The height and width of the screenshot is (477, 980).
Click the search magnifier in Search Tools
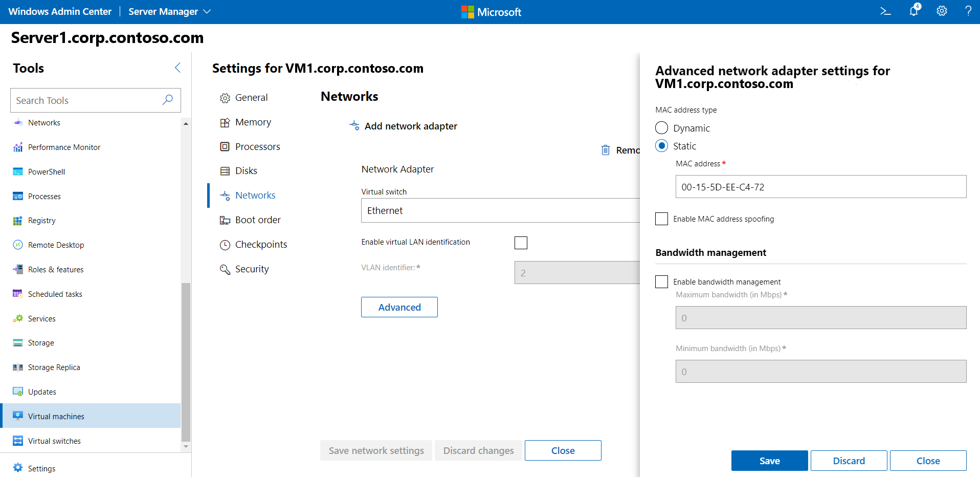168,100
